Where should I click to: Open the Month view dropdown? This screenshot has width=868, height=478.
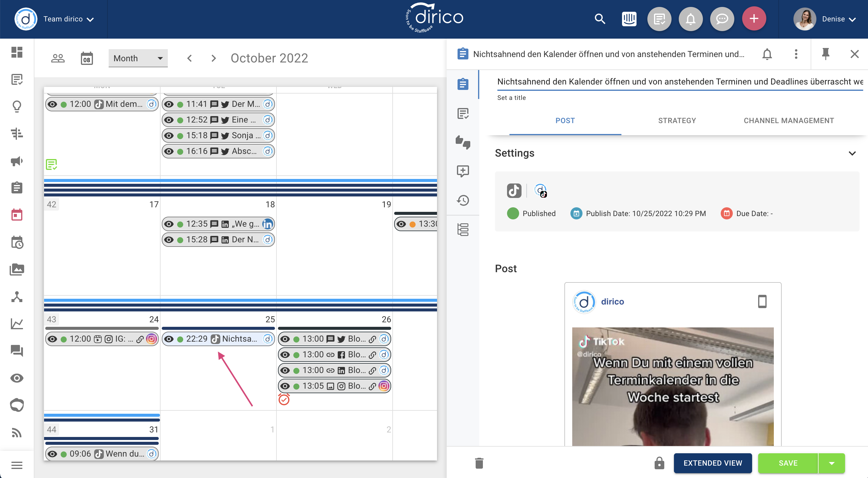(138, 58)
